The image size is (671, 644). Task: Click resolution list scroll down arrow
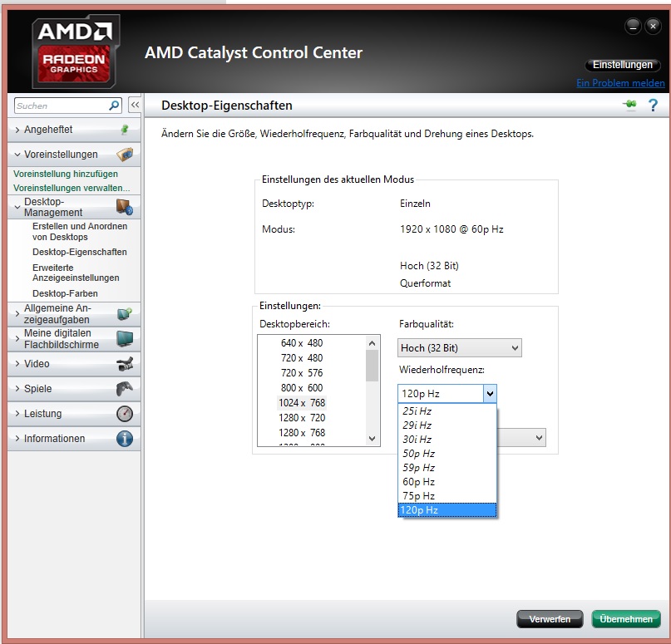tap(372, 438)
